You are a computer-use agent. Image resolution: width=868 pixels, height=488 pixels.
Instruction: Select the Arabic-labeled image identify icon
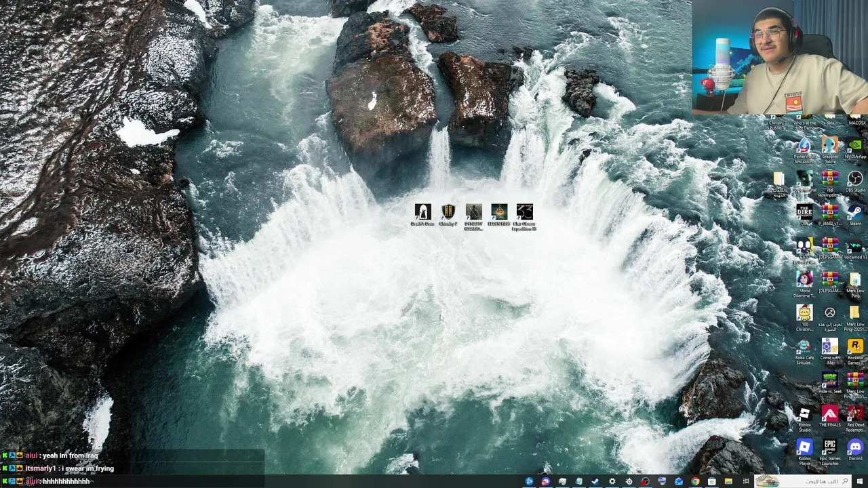(x=830, y=319)
